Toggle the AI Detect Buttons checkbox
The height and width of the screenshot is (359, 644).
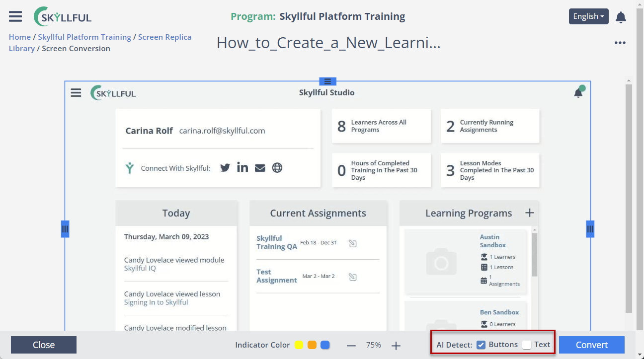pos(481,345)
